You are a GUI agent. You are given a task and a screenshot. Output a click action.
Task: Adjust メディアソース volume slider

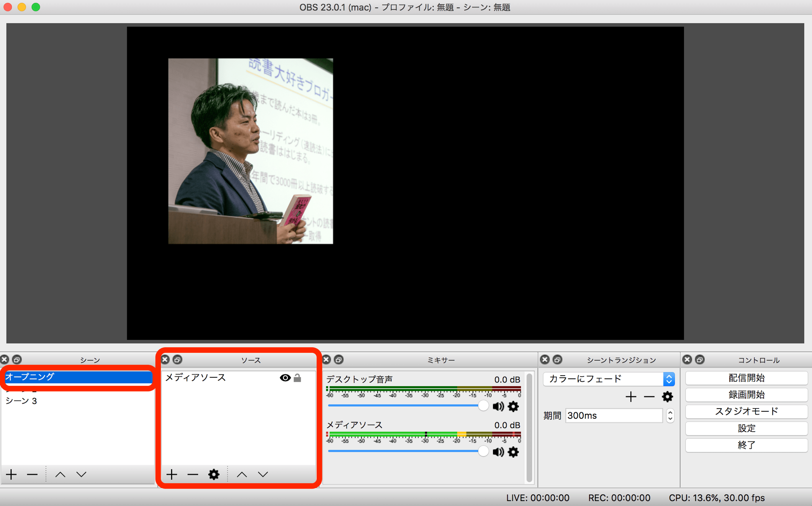tap(408, 451)
